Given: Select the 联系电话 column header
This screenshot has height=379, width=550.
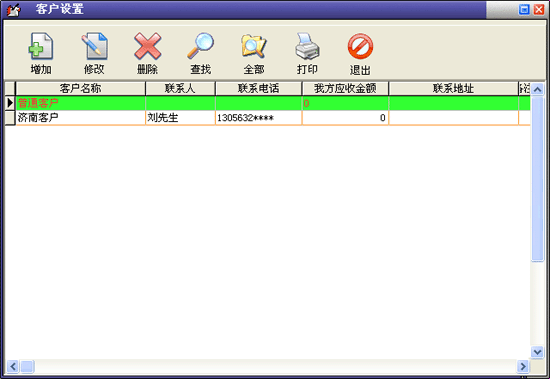Looking at the screenshot, I should point(259,88).
